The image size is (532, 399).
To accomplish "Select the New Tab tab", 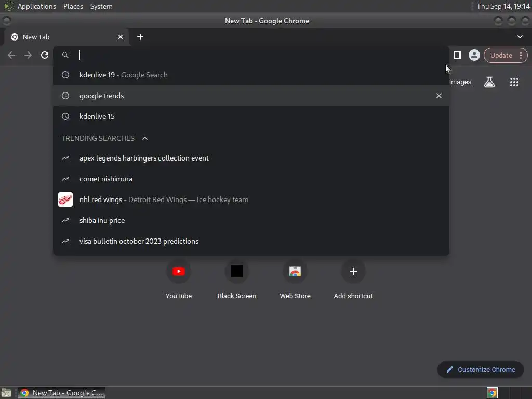I will click(x=66, y=37).
